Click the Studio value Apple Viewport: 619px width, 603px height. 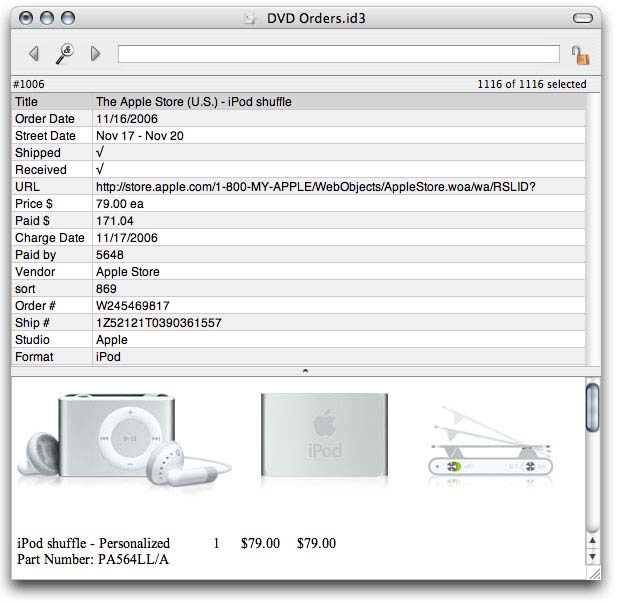(112, 340)
